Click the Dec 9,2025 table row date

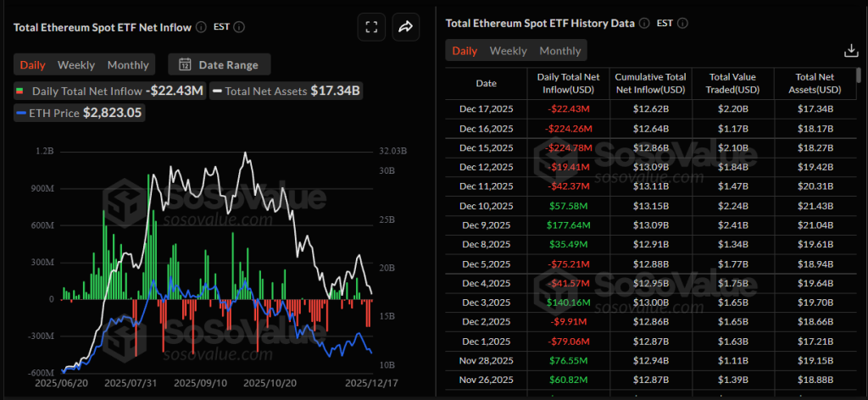(486, 225)
